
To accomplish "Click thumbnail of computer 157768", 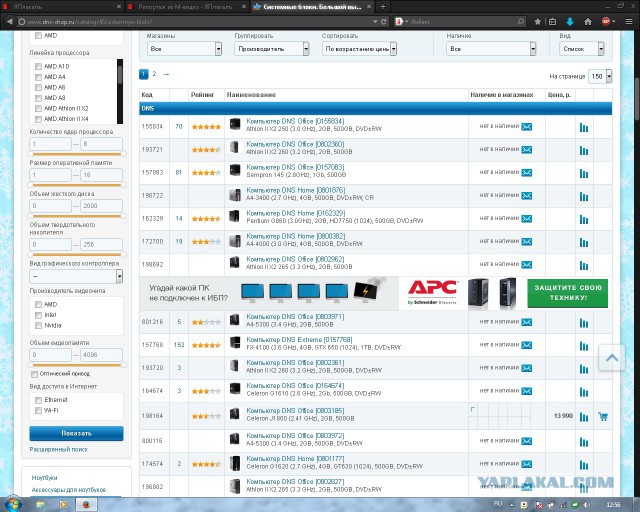I will click(x=235, y=343).
